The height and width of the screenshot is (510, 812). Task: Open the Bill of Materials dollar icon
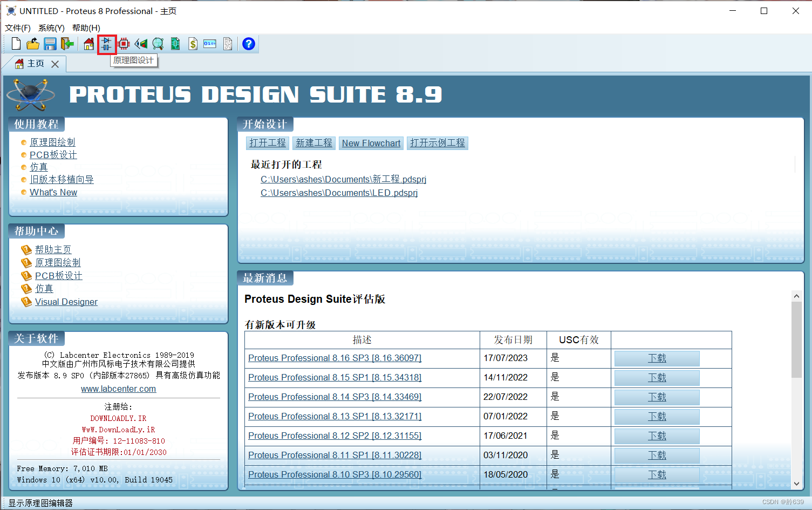click(x=193, y=44)
